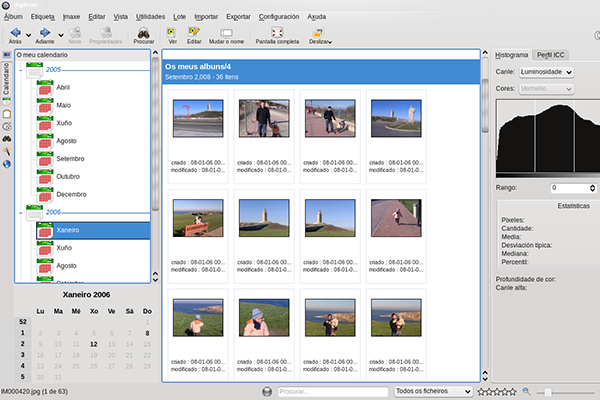600x400 pixels.
Task: Select Setembro under 2005 in calendar
Action: click(x=70, y=159)
